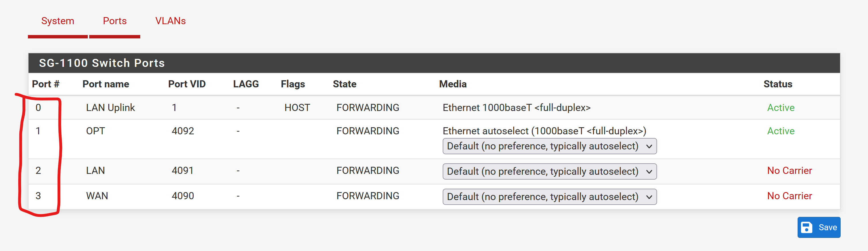
Task: Open media dropdown for port 2 LAN
Action: [x=549, y=172]
